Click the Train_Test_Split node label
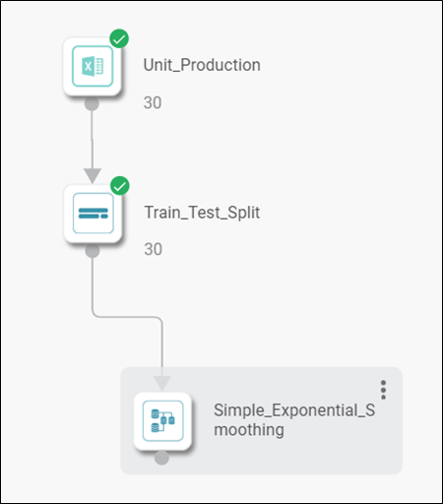Image resolution: width=443 pixels, height=504 pixels. point(202,213)
